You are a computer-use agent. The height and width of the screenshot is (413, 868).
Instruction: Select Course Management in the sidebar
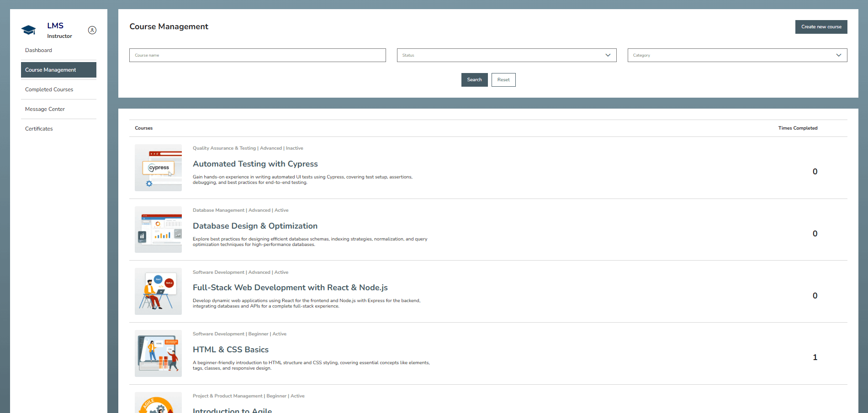pos(50,69)
